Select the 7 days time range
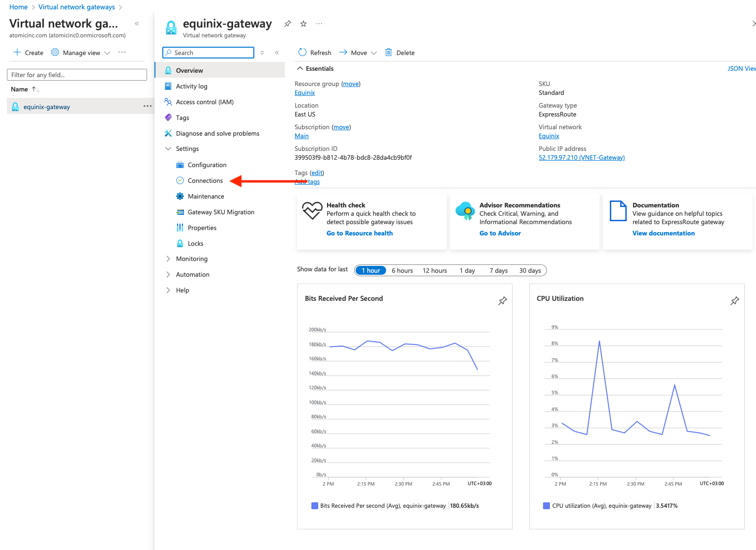This screenshot has width=756, height=550. [x=498, y=270]
